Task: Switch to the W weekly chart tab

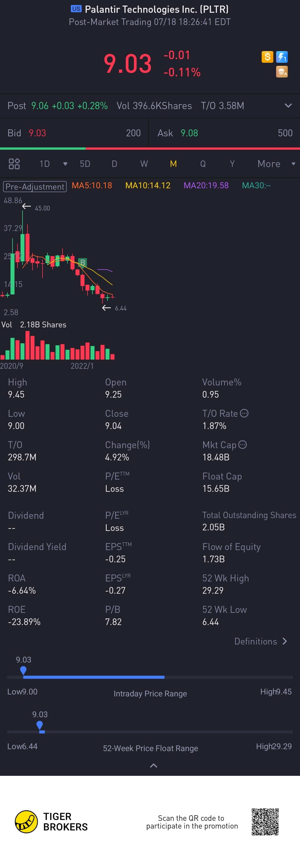Action: 144,164
